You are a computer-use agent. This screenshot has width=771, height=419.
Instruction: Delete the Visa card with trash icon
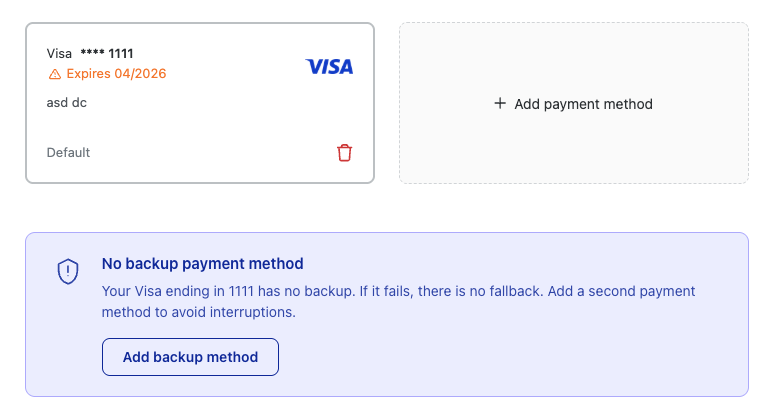pos(345,153)
